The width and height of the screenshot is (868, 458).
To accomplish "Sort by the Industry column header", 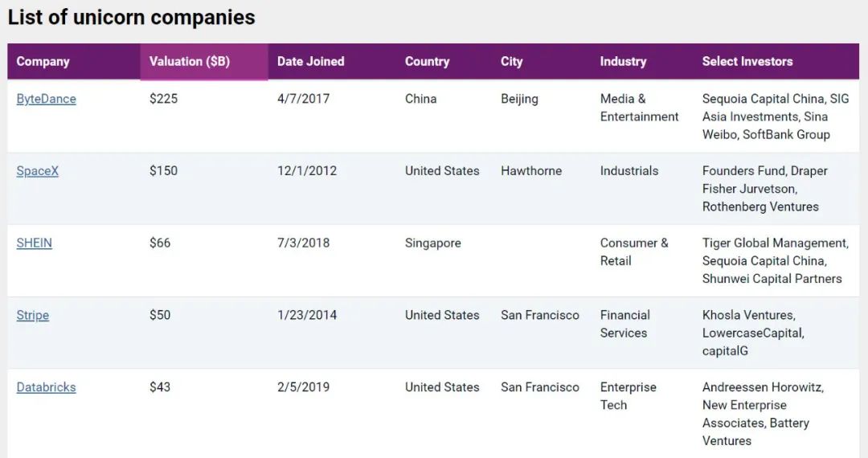I will tap(642, 61).
